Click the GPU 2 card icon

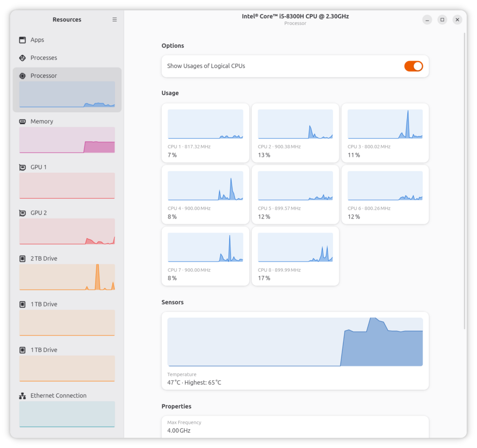(22, 213)
